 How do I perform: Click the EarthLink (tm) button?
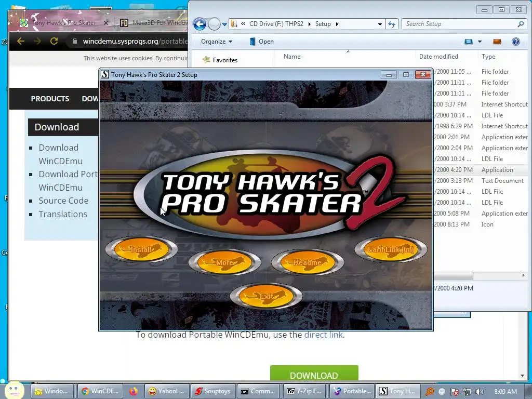[391, 249]
